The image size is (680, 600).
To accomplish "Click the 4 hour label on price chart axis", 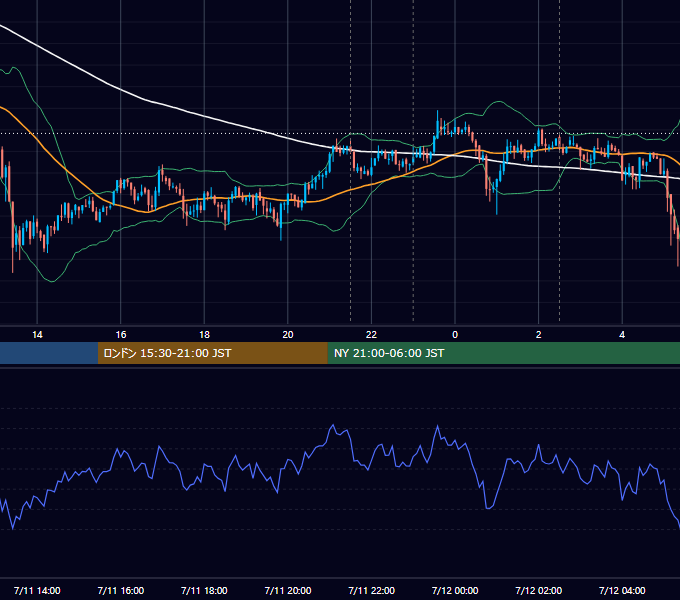I will tap(622, 335).
